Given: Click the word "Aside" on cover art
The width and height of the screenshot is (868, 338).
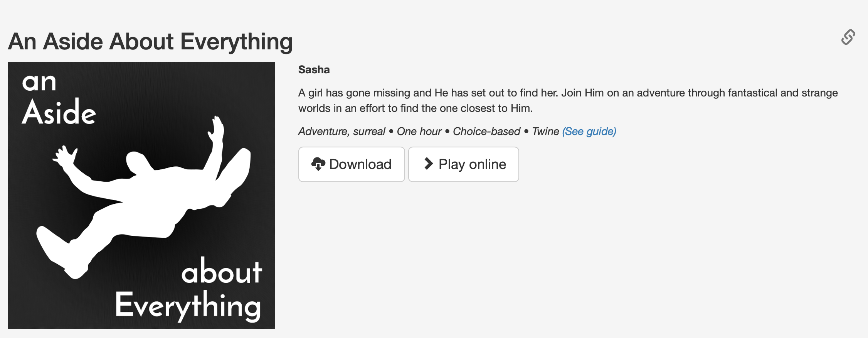Looking at the screenshot, I should click(59, 113).
